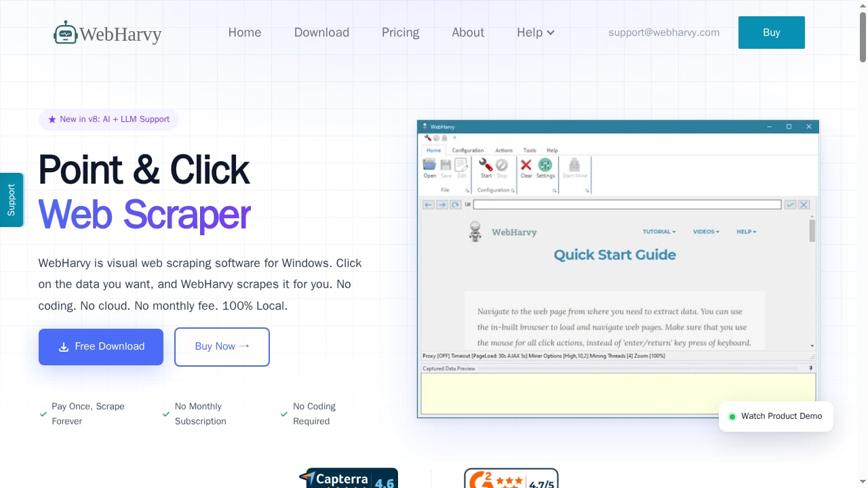The width and height of the screenshot is (868, 488).
Task: Click the Open folder icon in app ribbon
Action: pos(430,165)
